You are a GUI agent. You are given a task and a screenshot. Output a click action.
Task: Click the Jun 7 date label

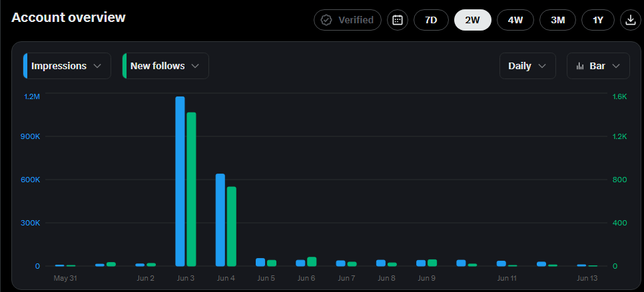(347, 278)
